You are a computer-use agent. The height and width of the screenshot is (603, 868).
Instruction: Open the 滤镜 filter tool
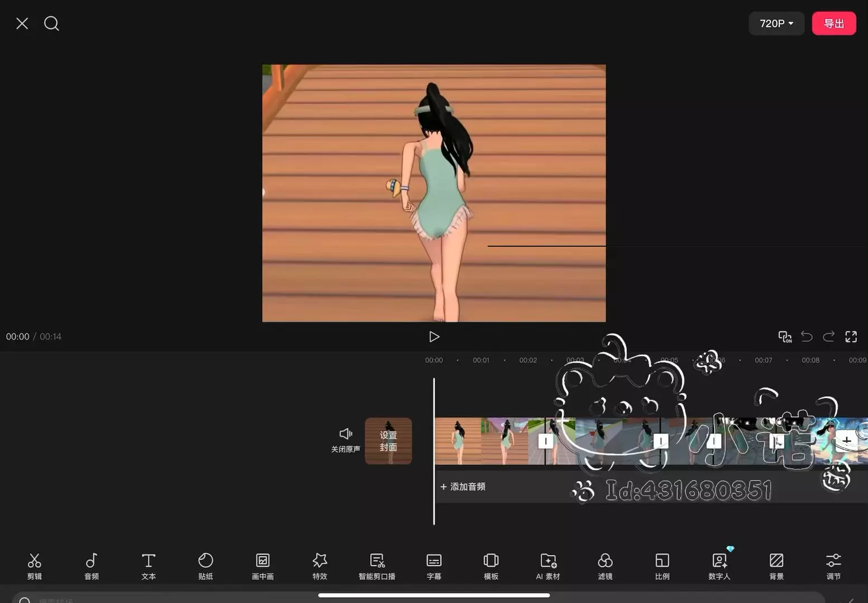click(605, 566)
